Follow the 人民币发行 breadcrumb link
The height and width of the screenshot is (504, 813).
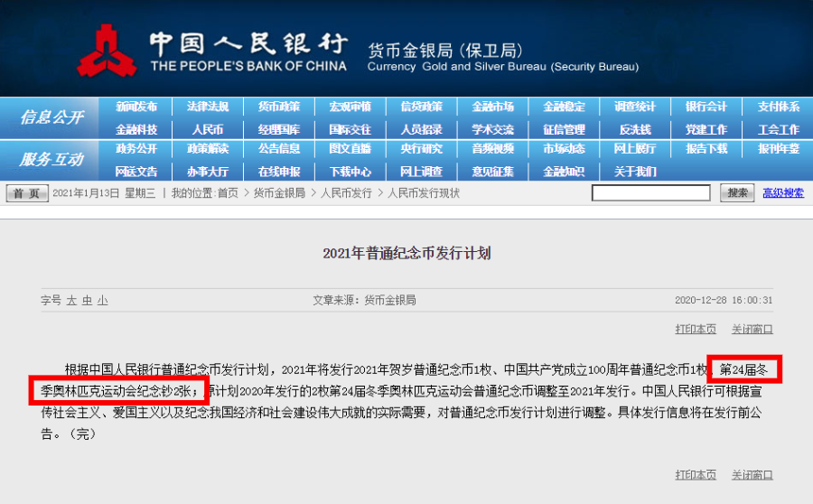pyautogui.click(x=346, y=193)
